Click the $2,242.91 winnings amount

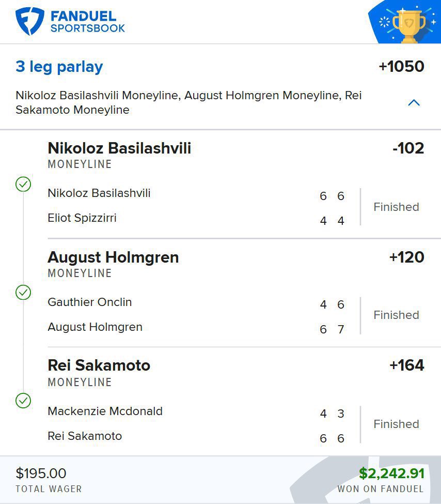coord(391,473)
